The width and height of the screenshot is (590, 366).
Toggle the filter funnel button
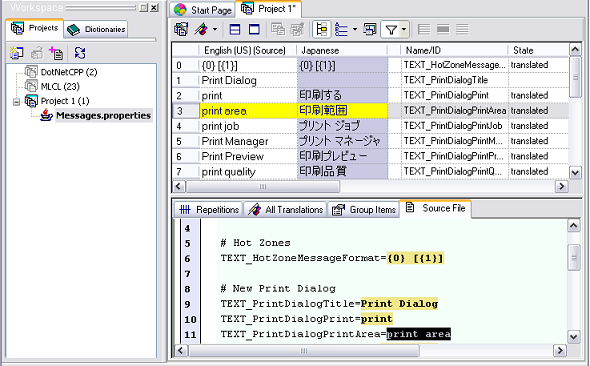coord(391,29)
